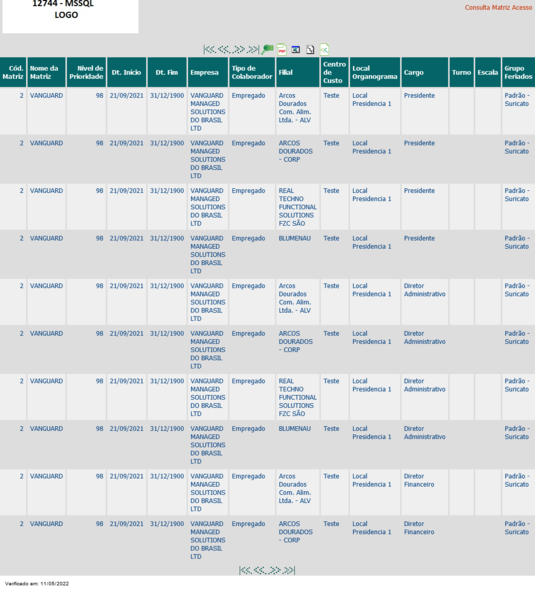
Task: Go to first page in bottom pager
Action: (245, 570)
